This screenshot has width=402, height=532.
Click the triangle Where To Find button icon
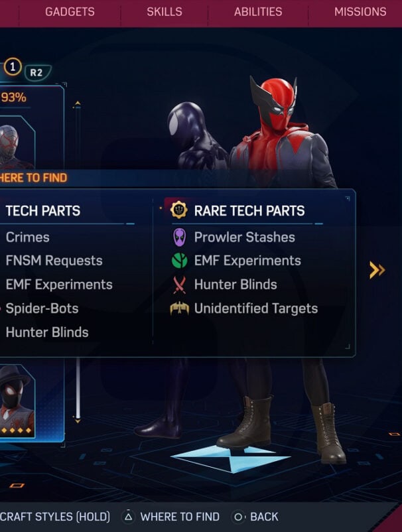coord(129,517)
